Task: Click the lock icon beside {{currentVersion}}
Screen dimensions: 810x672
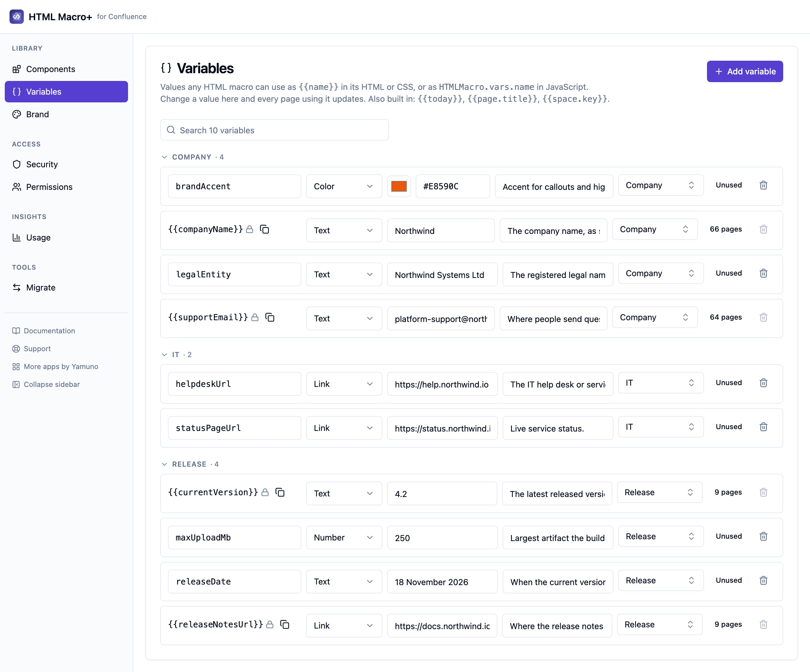Action: tap(265, 492)
